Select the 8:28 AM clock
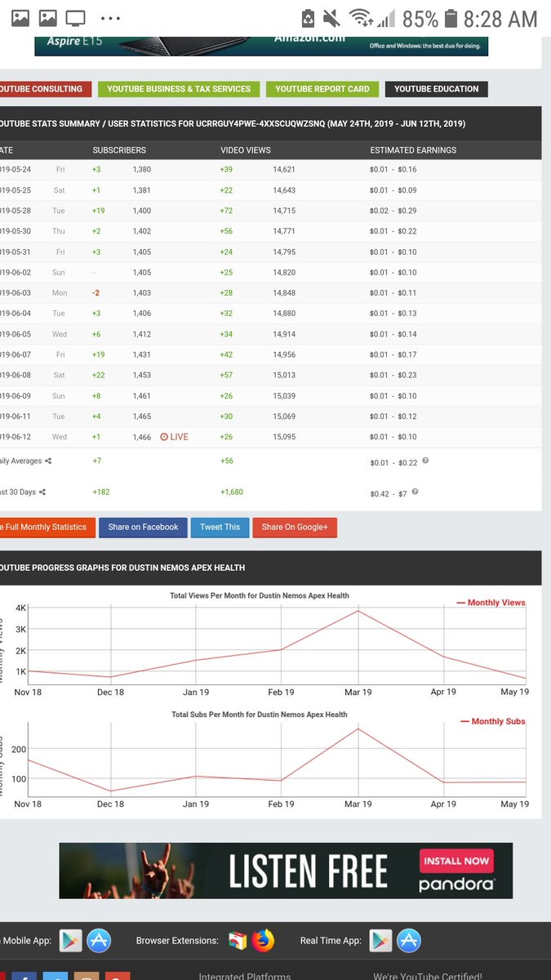The image size is (551, 980). [500, 18]
